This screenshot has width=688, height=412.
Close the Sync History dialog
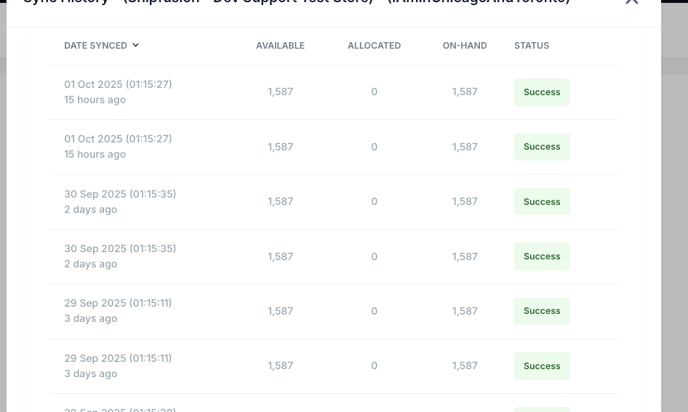click(632, 3)
